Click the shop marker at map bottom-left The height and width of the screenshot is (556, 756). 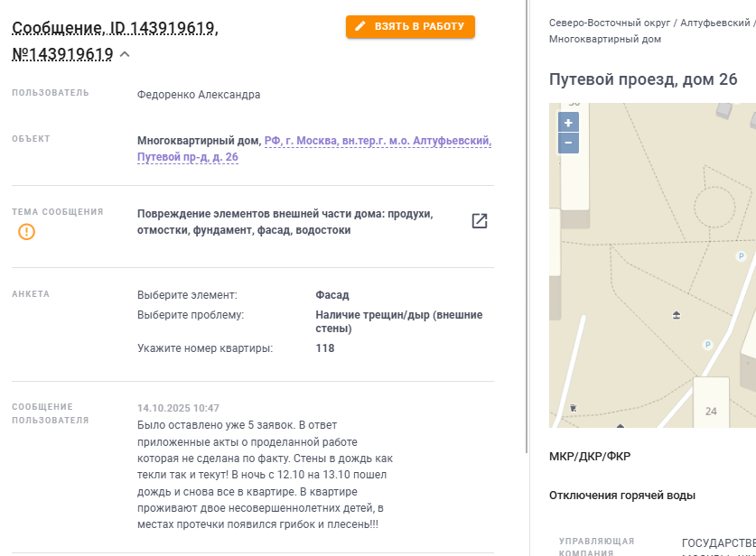coord(574,408)
